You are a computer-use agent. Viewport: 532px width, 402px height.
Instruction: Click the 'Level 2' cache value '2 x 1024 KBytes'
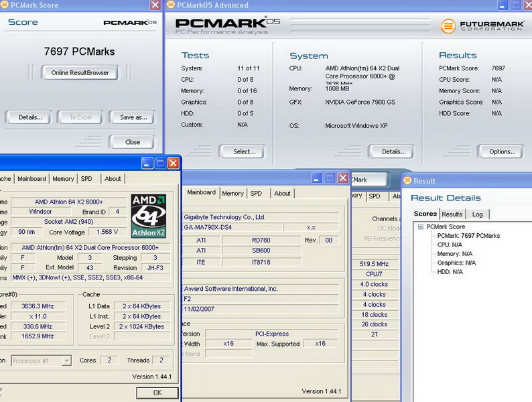[142, 326]
